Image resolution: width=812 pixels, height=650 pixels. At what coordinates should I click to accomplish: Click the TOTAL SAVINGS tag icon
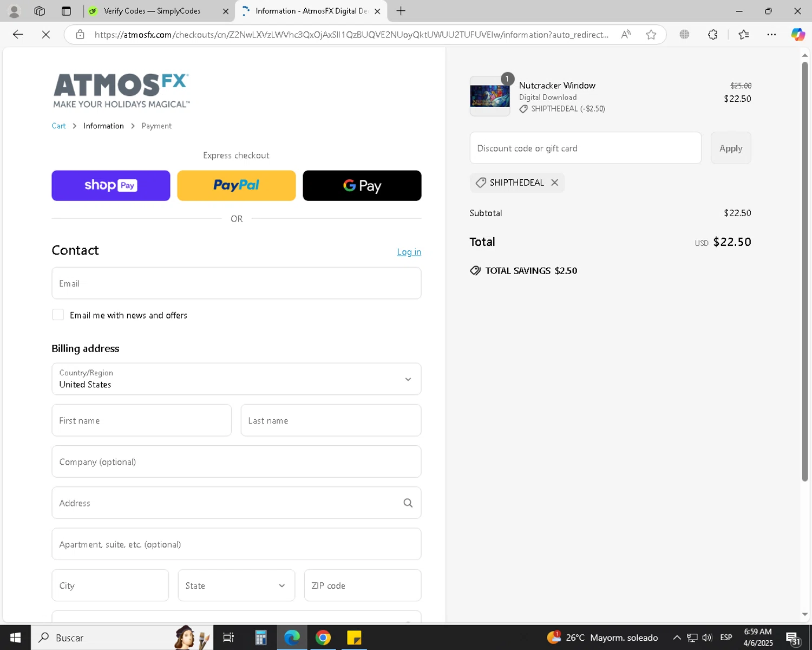[x=475, y=270]
